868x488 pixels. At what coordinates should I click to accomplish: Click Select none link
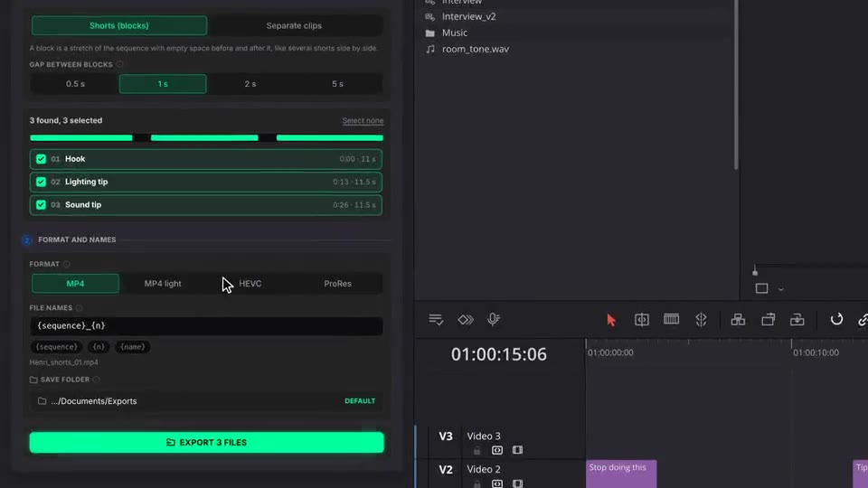pos(363,120)
